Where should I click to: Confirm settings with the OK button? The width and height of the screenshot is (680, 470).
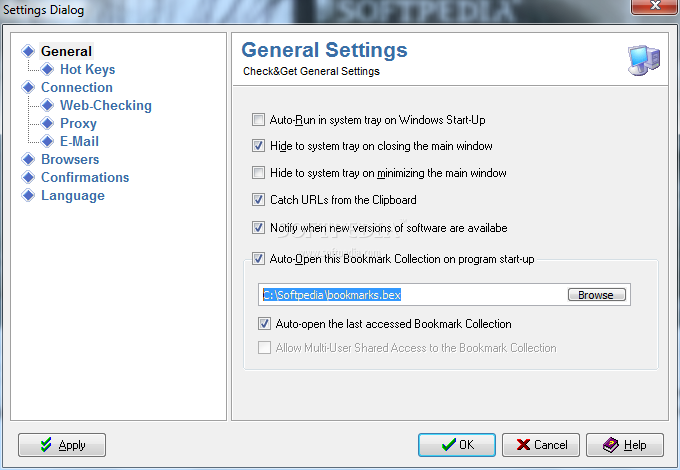[457, 445]
